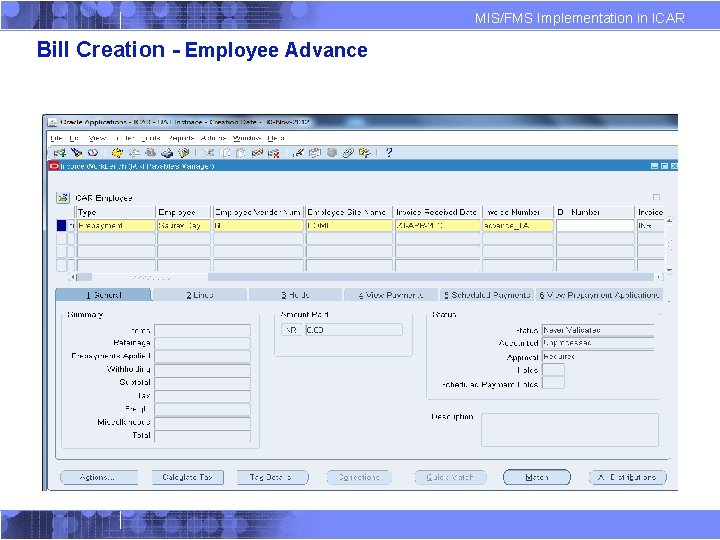Screen dimensions: 720x540
Task: Open the Window menu
Action: [x=247, y=138]
